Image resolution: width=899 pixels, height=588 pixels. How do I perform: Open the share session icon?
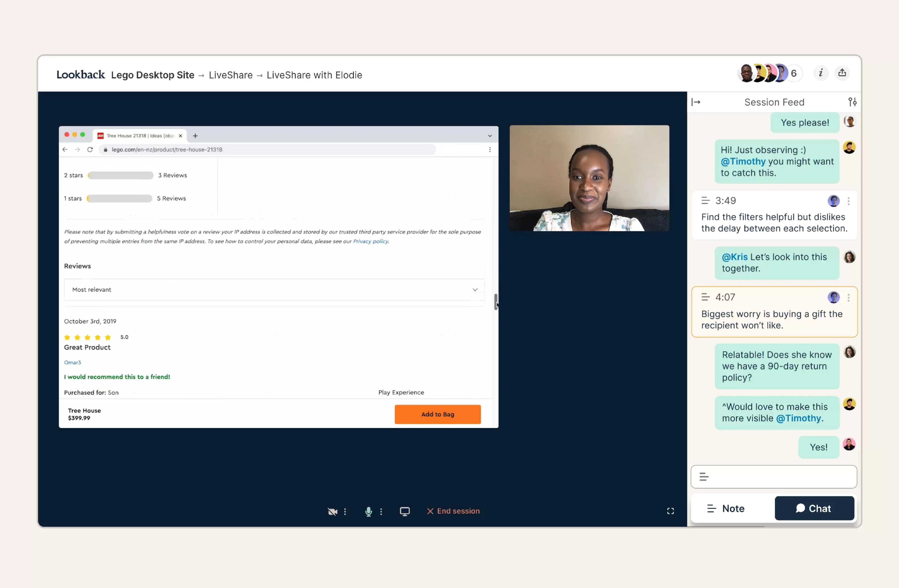pyautogui.click(x=842, y=73)
